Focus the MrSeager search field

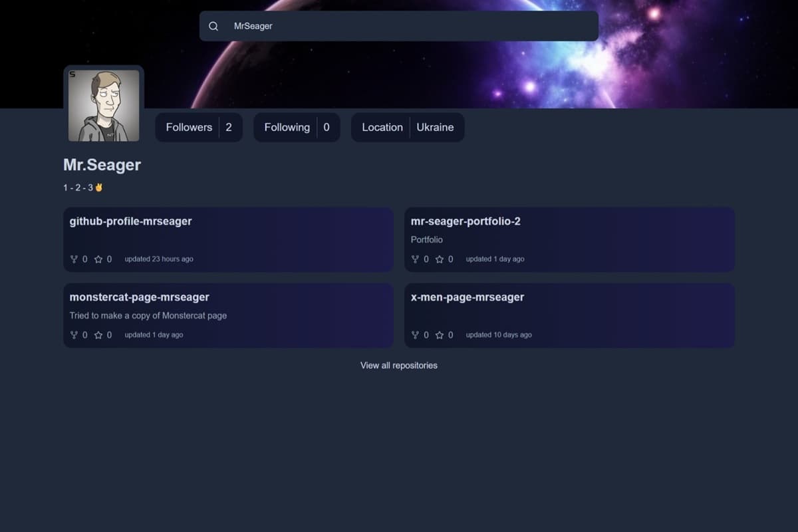coord(399,26)
